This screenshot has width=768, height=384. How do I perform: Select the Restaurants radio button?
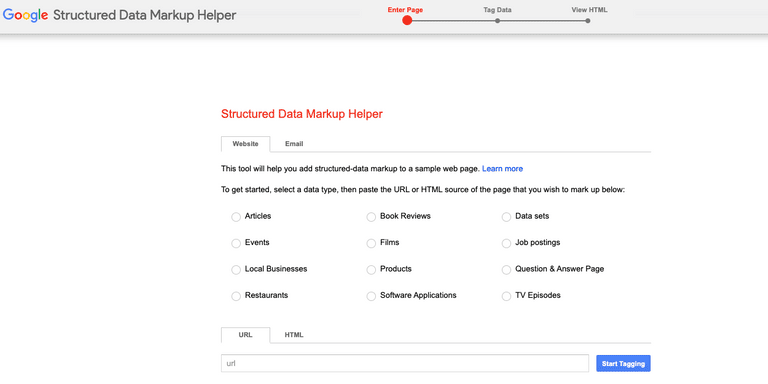click(236, 296)
